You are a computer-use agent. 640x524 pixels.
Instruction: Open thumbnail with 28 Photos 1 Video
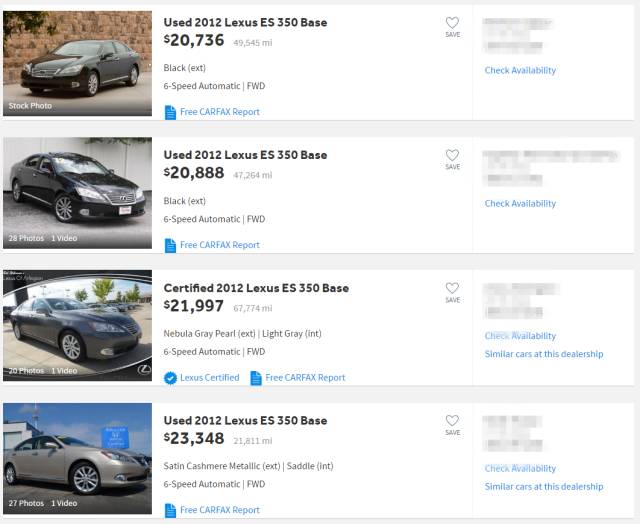point(78,193)
